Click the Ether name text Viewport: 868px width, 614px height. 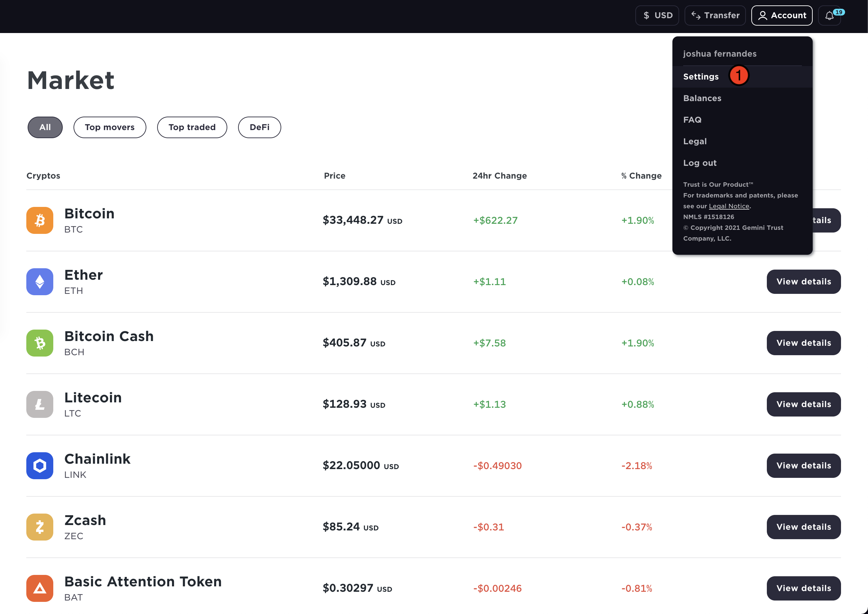84,275
